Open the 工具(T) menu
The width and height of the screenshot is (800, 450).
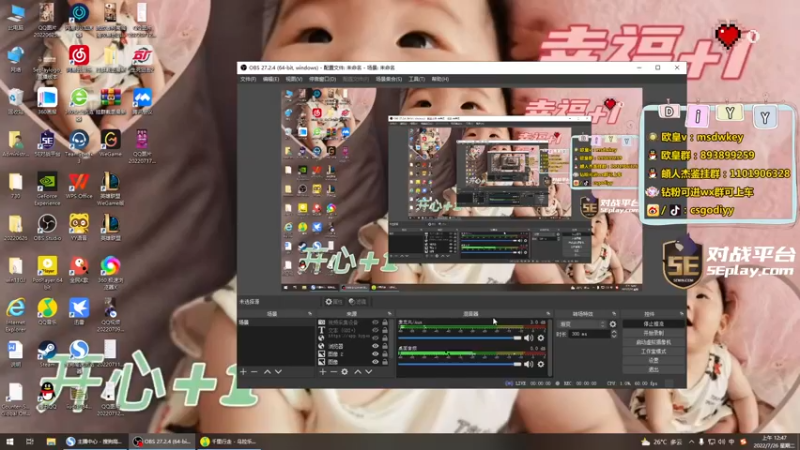coord(416,79)
